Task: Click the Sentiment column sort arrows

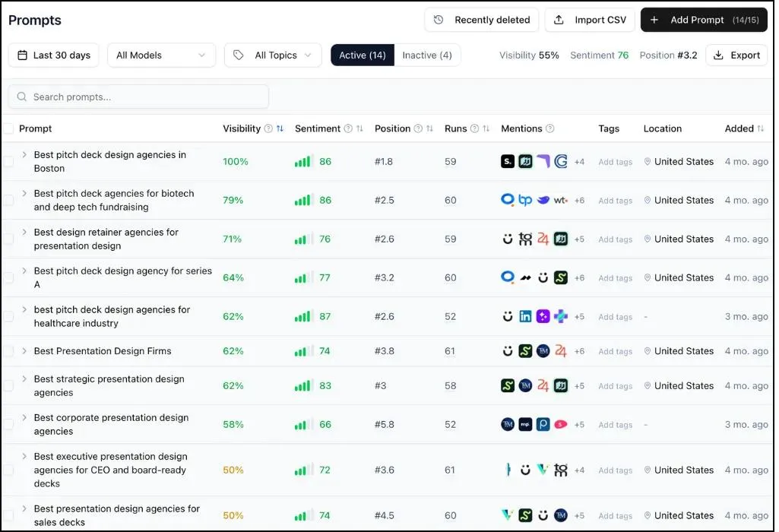Action: point(359,128)
